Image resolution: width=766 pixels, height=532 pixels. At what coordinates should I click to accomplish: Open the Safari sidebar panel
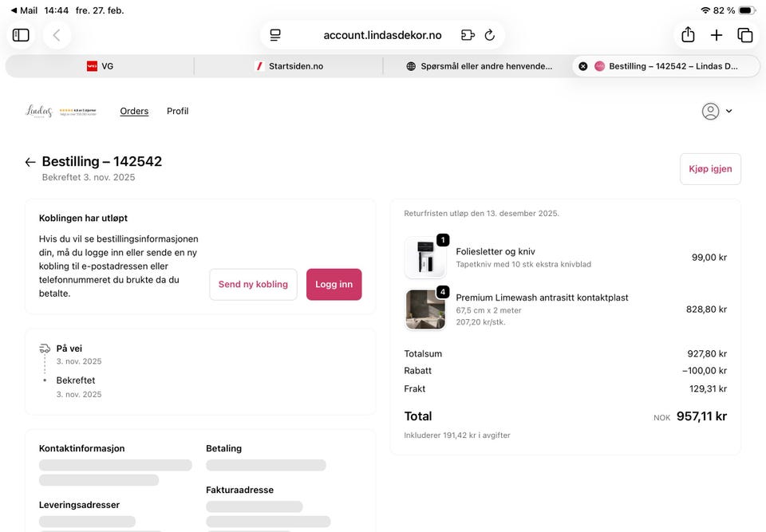point(21,34)
